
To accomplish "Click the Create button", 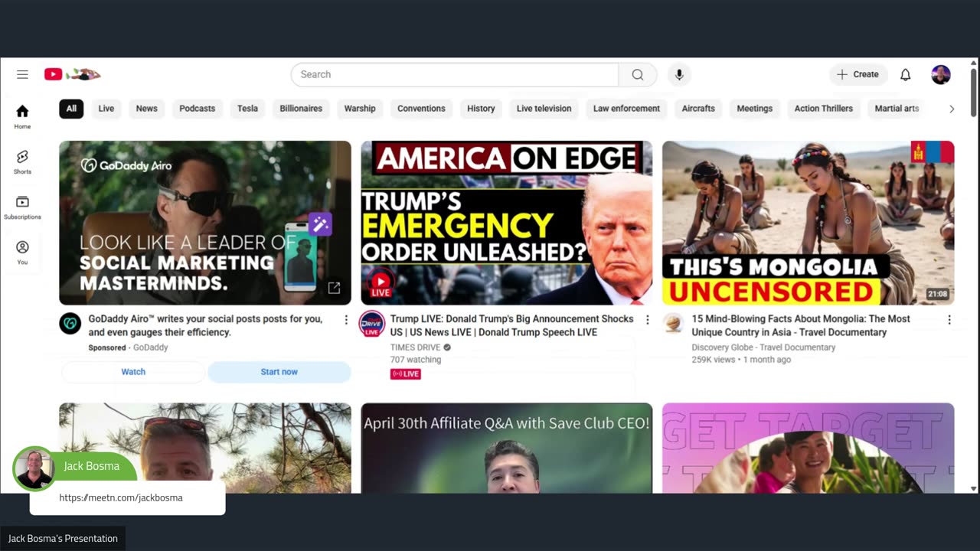I will 858,74.
